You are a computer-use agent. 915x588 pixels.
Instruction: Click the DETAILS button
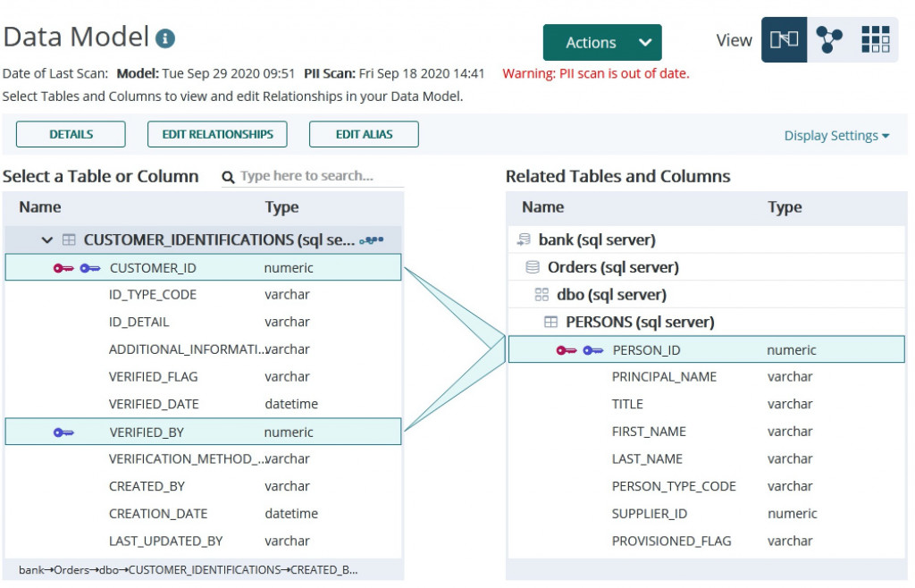[71, 135]
